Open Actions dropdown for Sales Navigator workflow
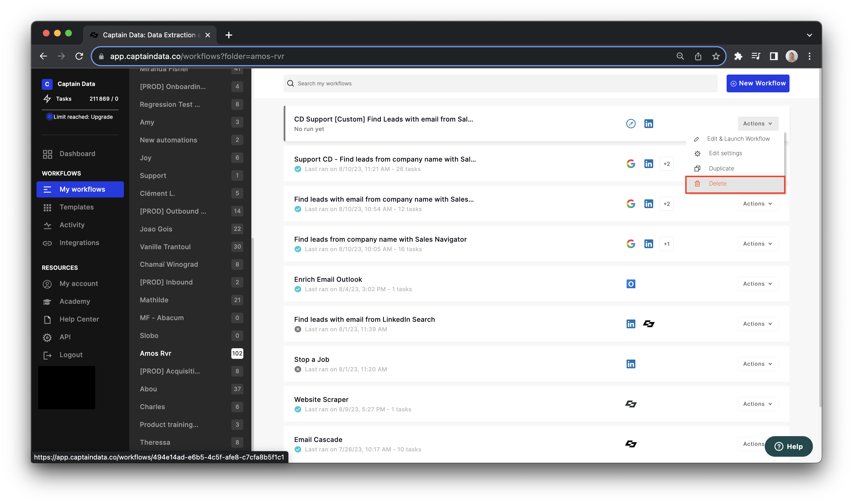Viewport: 853px width, 504px height. (758, 244)
